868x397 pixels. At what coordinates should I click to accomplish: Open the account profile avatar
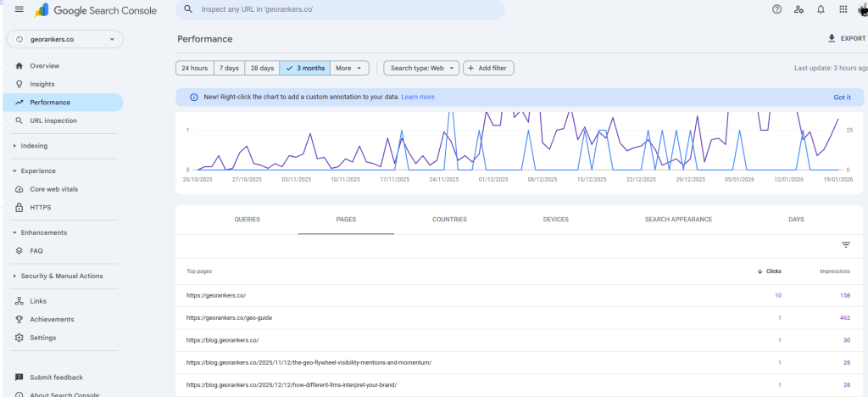coord(862,9)
